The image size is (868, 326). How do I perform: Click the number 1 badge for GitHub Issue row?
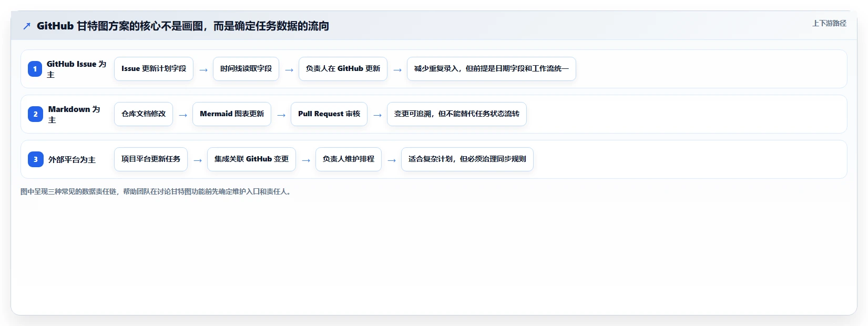pyautogui.click(x=35, y=69)
